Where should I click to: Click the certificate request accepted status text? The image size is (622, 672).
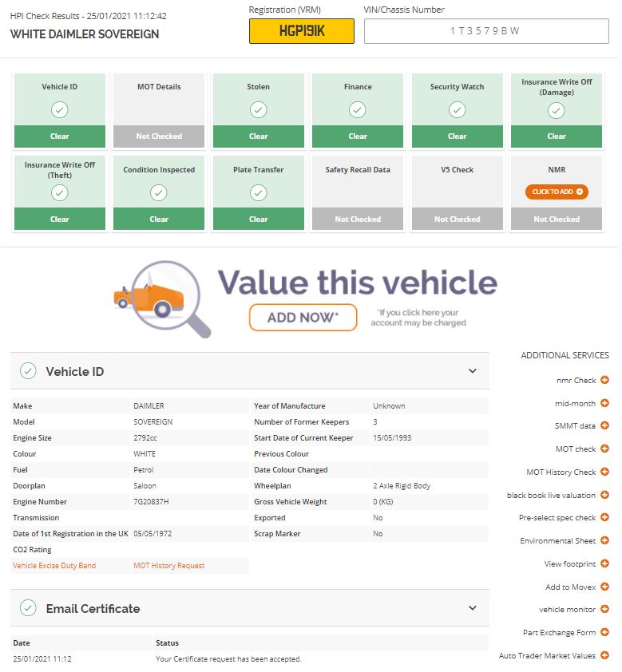pyautogui.click(x=228, y=658)
